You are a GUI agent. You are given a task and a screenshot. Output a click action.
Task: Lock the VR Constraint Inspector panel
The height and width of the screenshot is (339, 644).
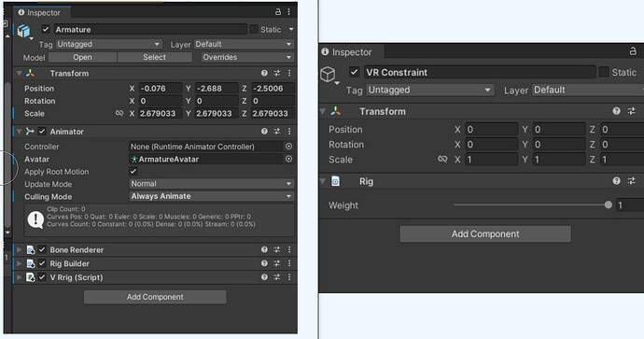point(633,51)
